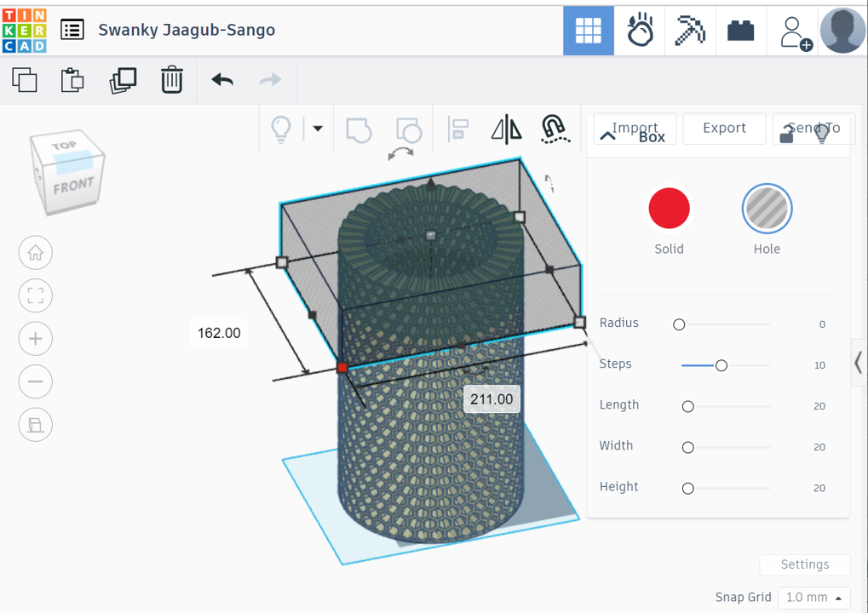
Task: Go to home view
Action: coord(36,253)
